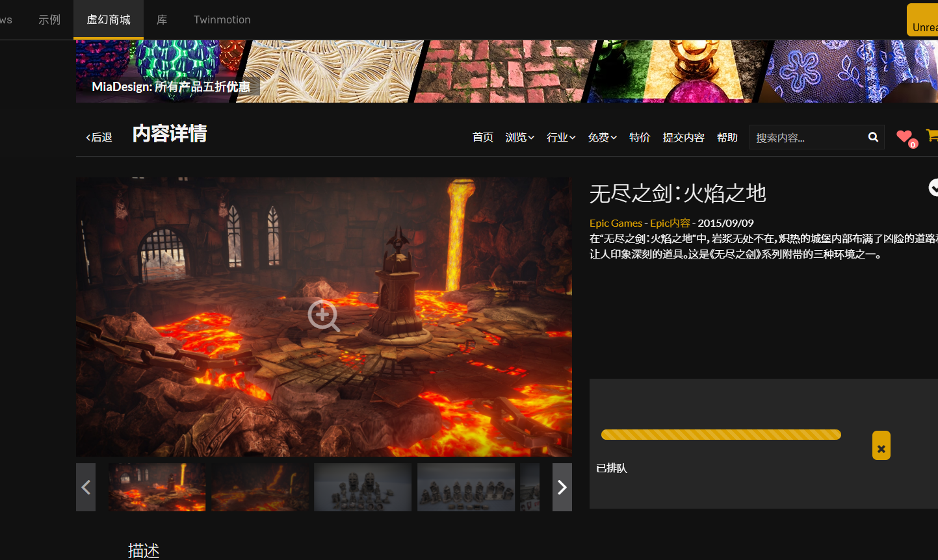The width and height of the screenshot is (938, 560).
Task: Open the Twinmotion tab
Action: [x=222, y=19]
